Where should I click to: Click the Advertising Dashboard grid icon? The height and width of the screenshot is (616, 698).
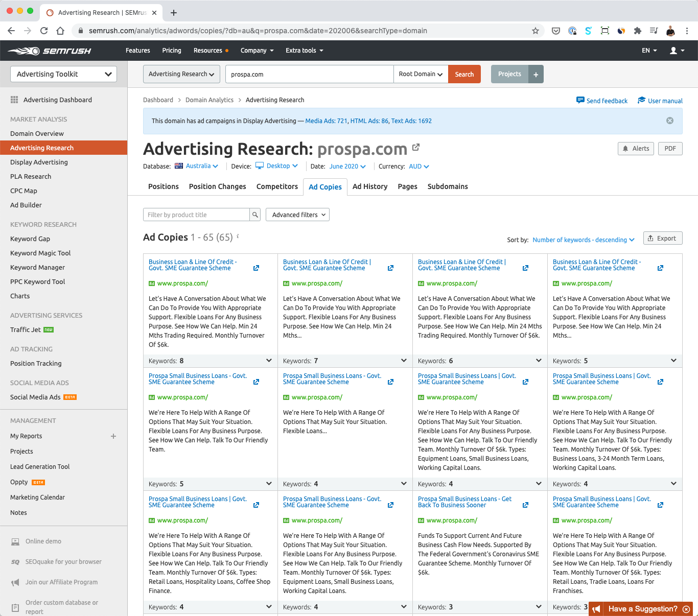(14, 100)
